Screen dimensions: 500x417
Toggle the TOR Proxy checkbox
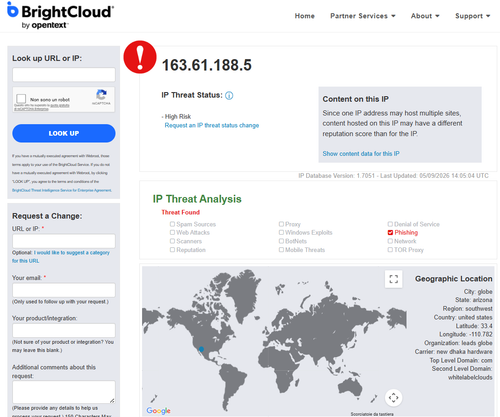(x=390, y=250)
